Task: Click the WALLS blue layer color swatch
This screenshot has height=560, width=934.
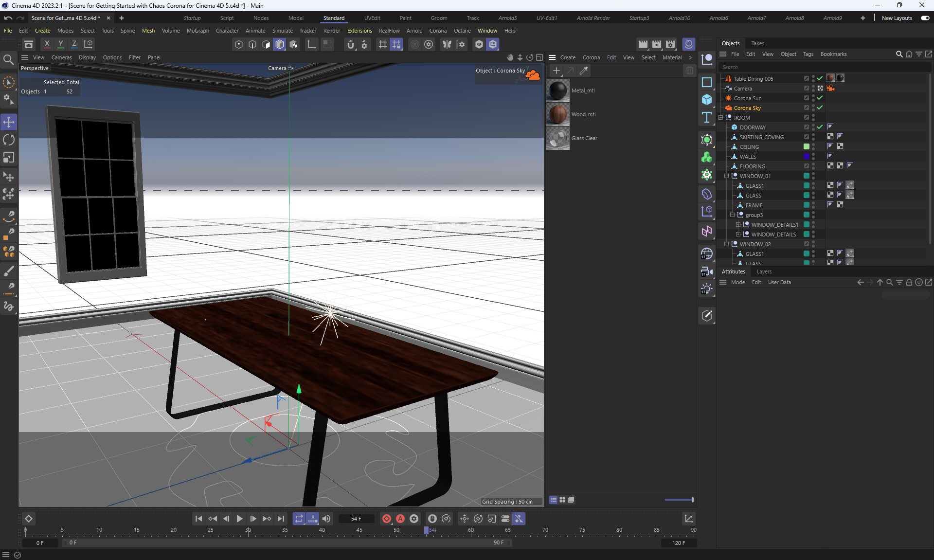Action: point(806,157)
